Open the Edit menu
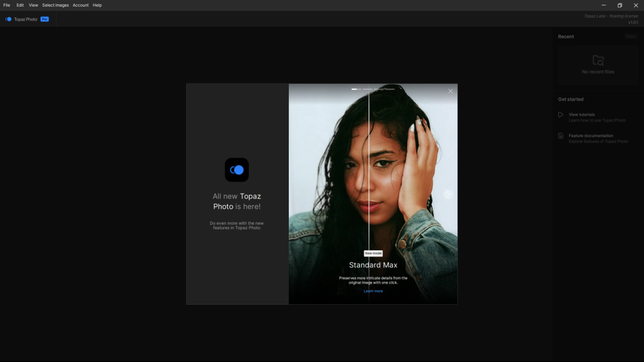This screenshot has width=644, height=362. [20, 5]
